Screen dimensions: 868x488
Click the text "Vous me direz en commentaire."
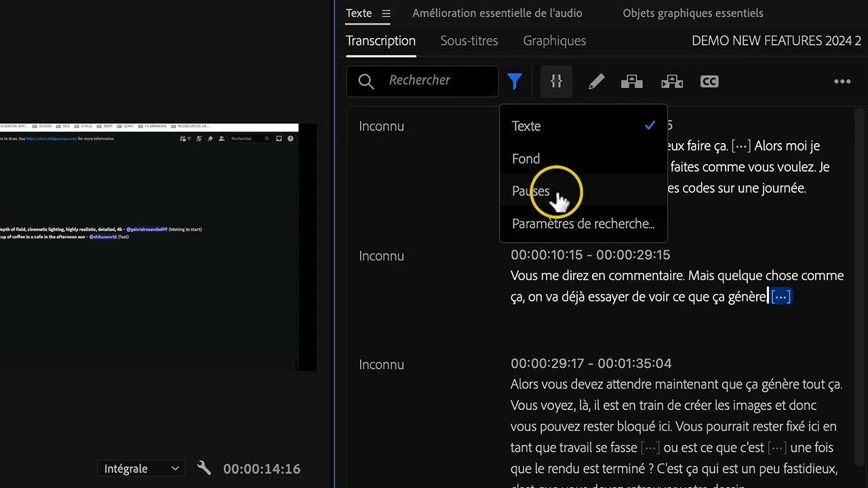point(599,275)
